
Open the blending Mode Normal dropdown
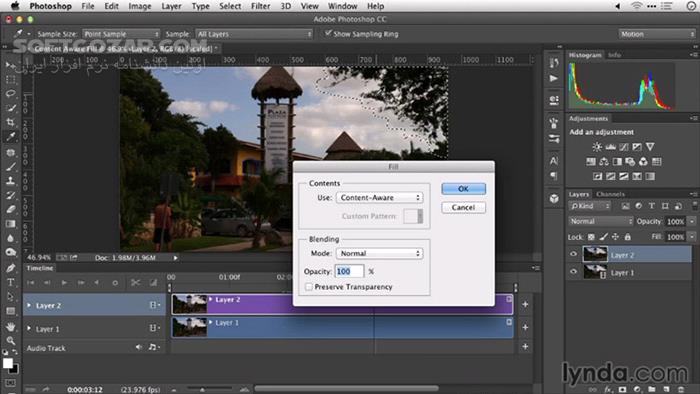pyautogui.click(x=379, y=253)
